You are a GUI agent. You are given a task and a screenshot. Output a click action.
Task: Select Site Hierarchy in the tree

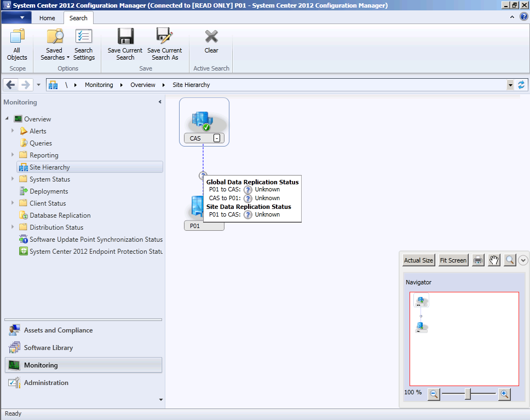(x=90, y=167)
